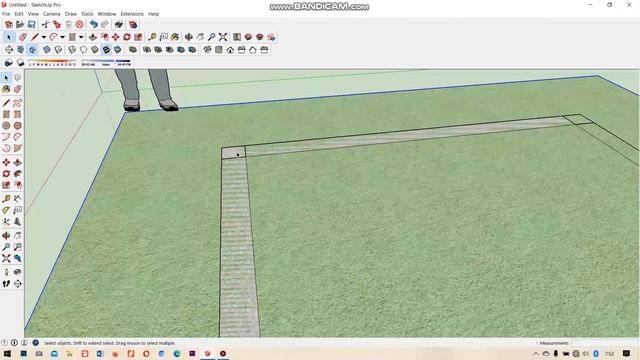Choose the Zoom Window tool in the left toolset
This screenshot has height=360, width=640.
point(18,247)
